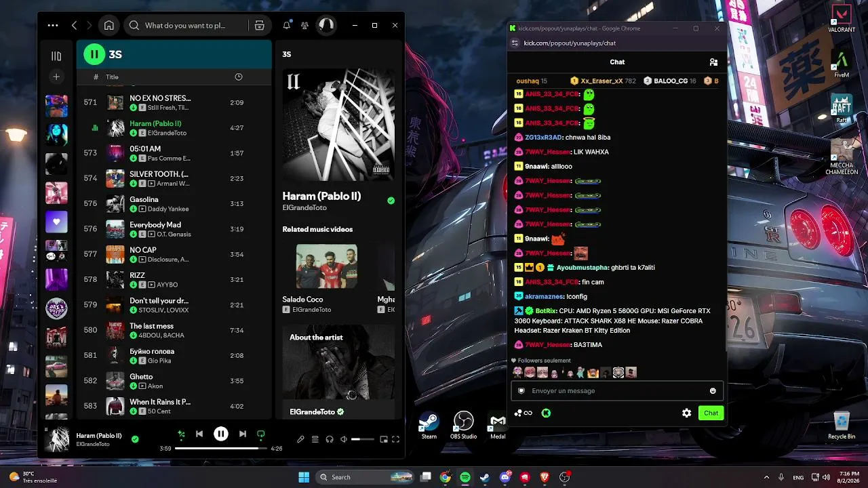Sort tracks by duration clock icon
This screenshot has width=868, height=488.
click(238, 77)
